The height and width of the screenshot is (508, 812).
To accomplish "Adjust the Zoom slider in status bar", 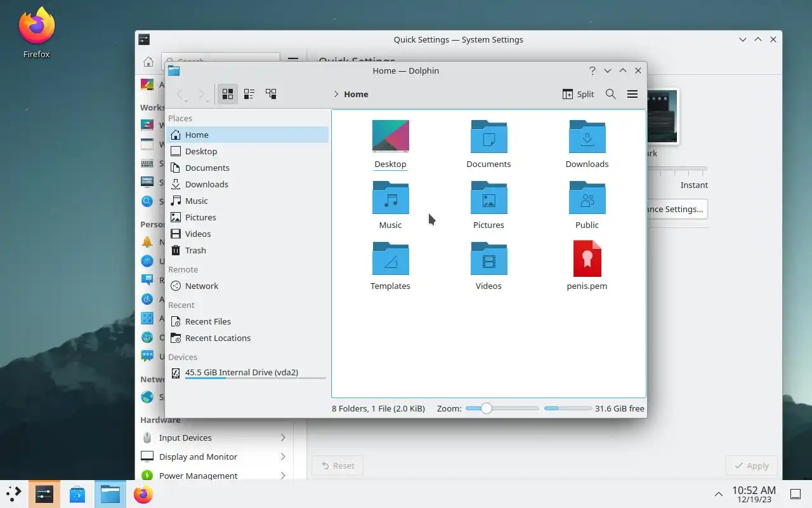I will pyautogui.click(x=502, y=408).
